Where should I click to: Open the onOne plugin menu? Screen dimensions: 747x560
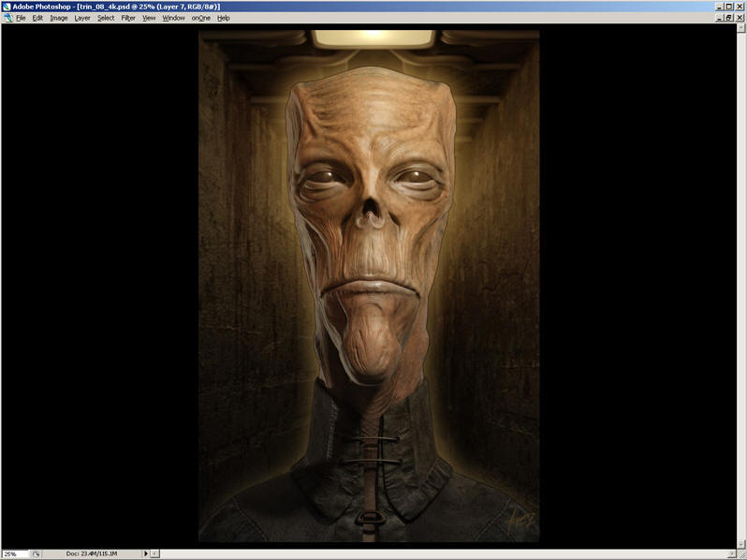[200, 18]
